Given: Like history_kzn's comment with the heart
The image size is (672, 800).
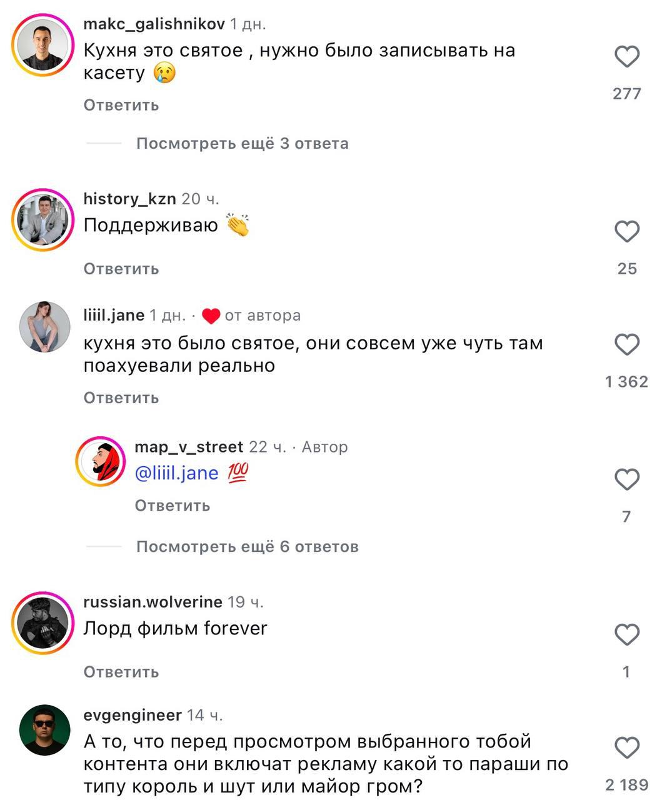Looking at the screenshot, I should coord(626,232).
